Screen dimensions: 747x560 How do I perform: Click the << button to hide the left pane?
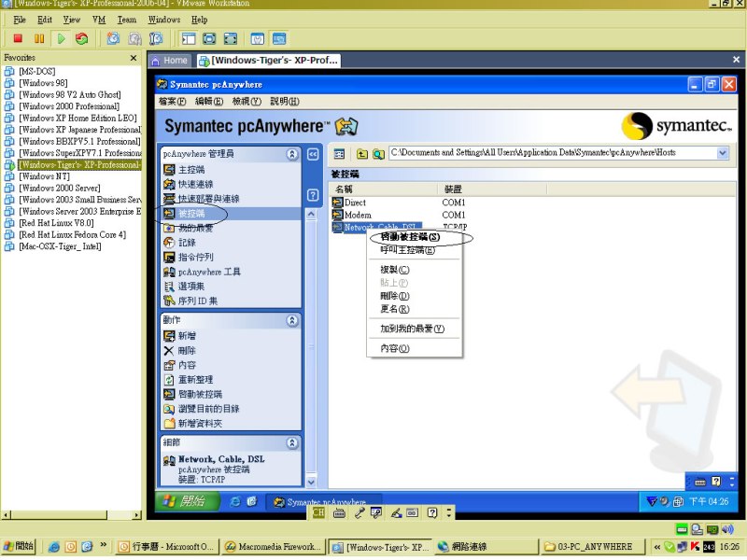click(313, 154)
